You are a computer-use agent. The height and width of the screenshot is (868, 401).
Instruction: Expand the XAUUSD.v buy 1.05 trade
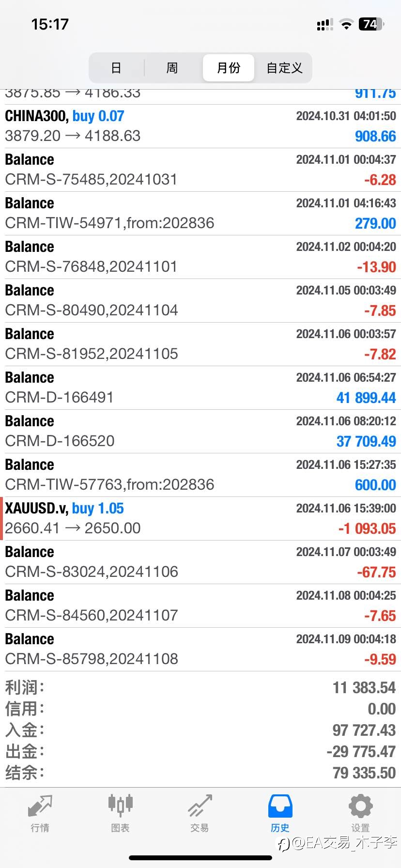point(200,518)
